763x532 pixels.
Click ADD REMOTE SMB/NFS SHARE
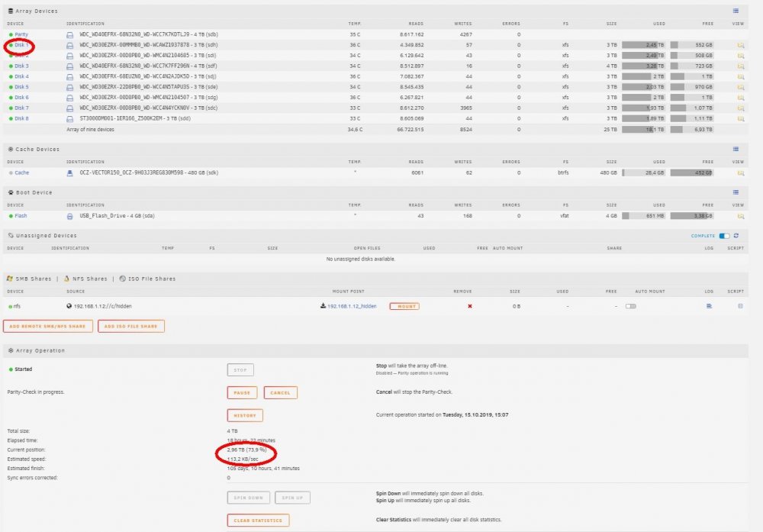[47, 326]
